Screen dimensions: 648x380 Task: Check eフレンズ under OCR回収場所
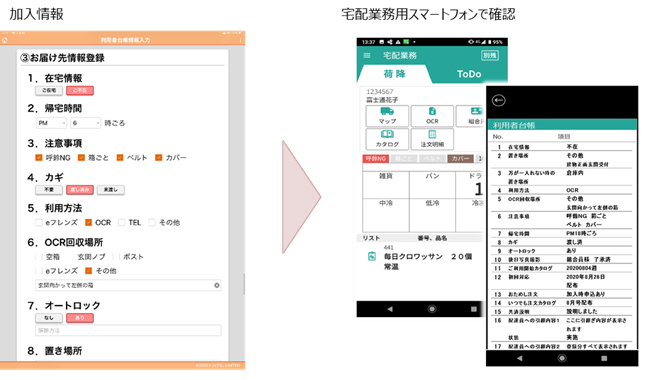coord(39,271)
